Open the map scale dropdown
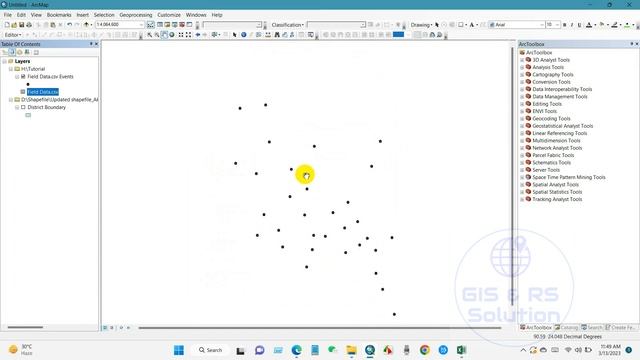Screen dimensions: 640x360 pos(142,25)
